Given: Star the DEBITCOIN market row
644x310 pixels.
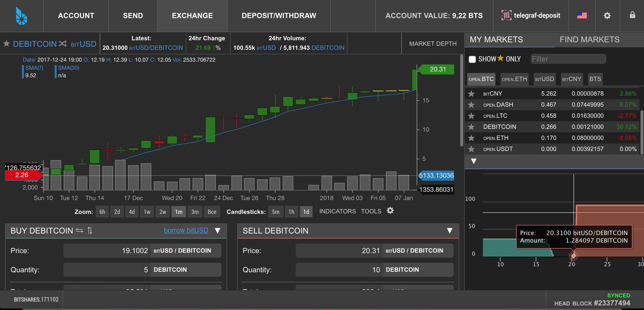Looking at the screenshot, I should point(471,127).
